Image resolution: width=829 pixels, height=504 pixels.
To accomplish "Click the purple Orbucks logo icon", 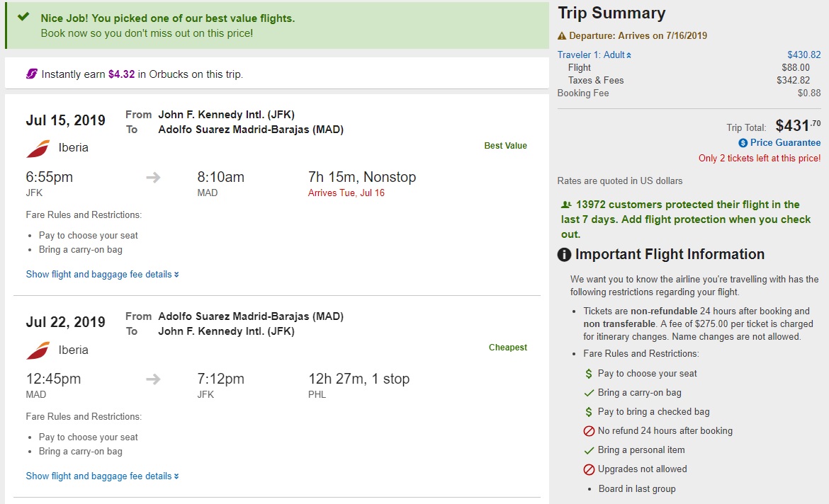I will pyautogui.click(x=32, y=74).
